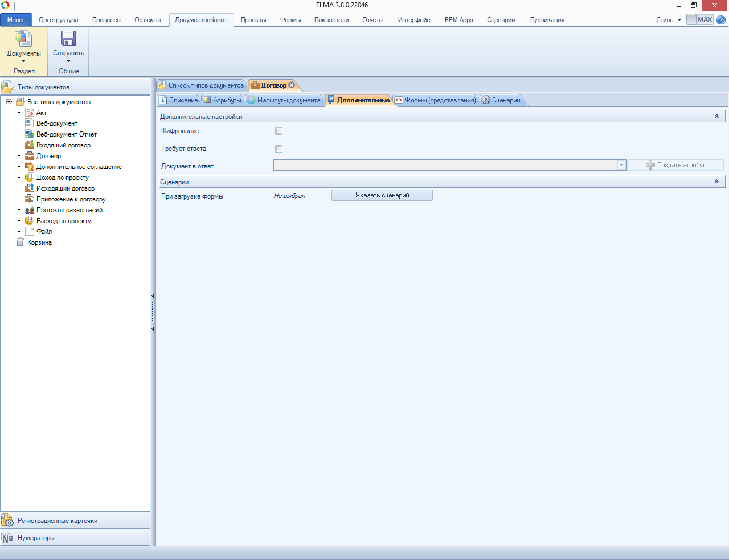Click the Save (Сохранить) floppy disk icon
This screenshot has width=729, height=560.
coord(68,39)
